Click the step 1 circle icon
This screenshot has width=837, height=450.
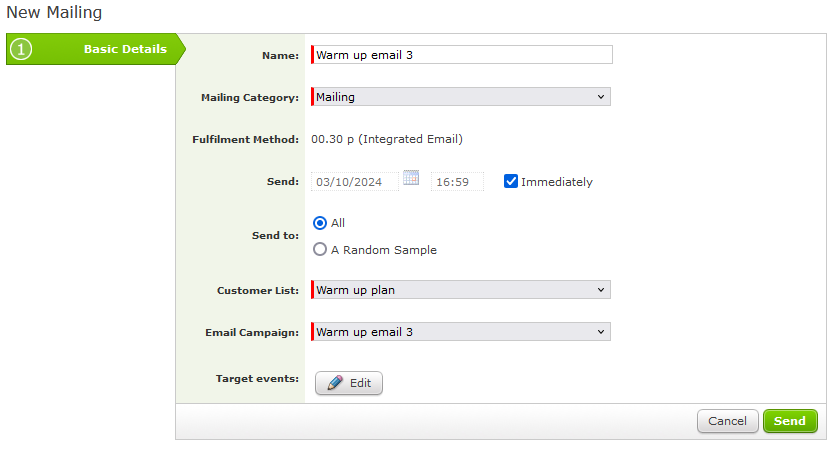pyautogui.click(x=21, y=49)
